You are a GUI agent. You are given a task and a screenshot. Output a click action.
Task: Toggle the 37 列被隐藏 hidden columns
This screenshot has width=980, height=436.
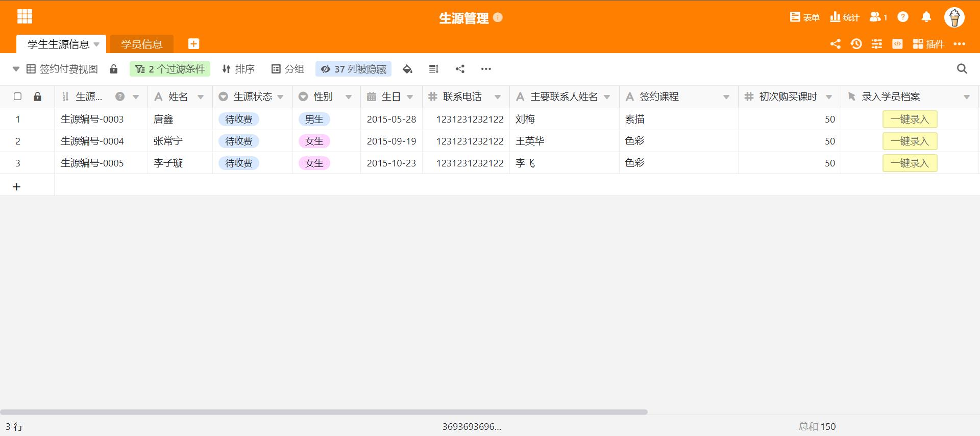click(354, 69)
